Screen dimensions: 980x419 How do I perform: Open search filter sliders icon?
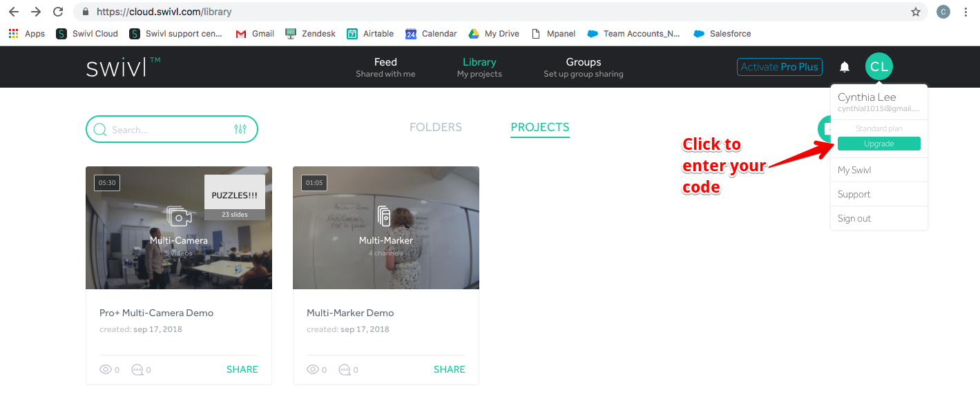(x=240, y=129)
